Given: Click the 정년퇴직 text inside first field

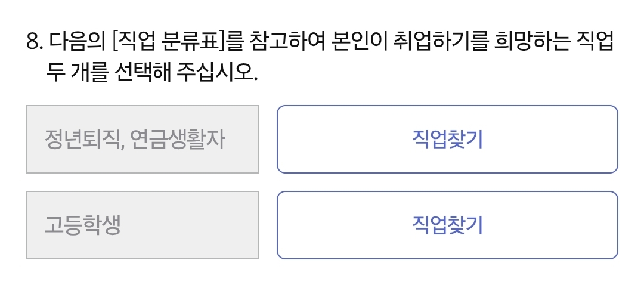Looking at the screenshot, I should tap(82, 140).
